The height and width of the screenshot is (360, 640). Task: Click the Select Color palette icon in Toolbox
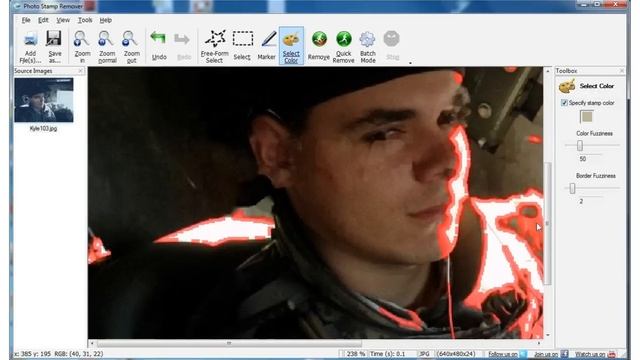(567, 86)
